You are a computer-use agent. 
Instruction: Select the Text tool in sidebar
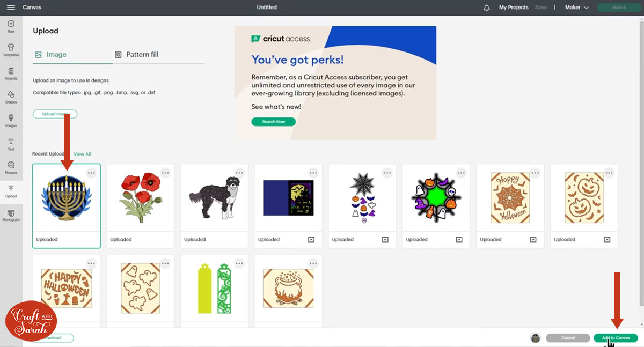point(11,144)
